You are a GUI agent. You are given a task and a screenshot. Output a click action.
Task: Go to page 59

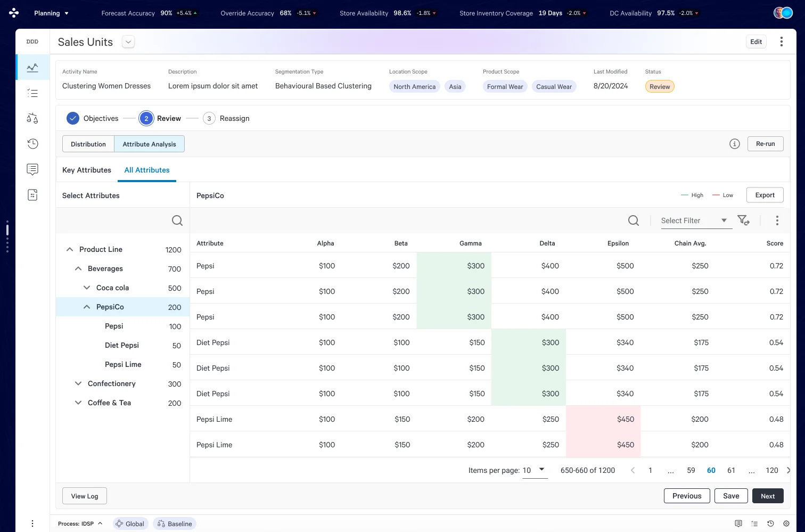click(x=691, y=470)
